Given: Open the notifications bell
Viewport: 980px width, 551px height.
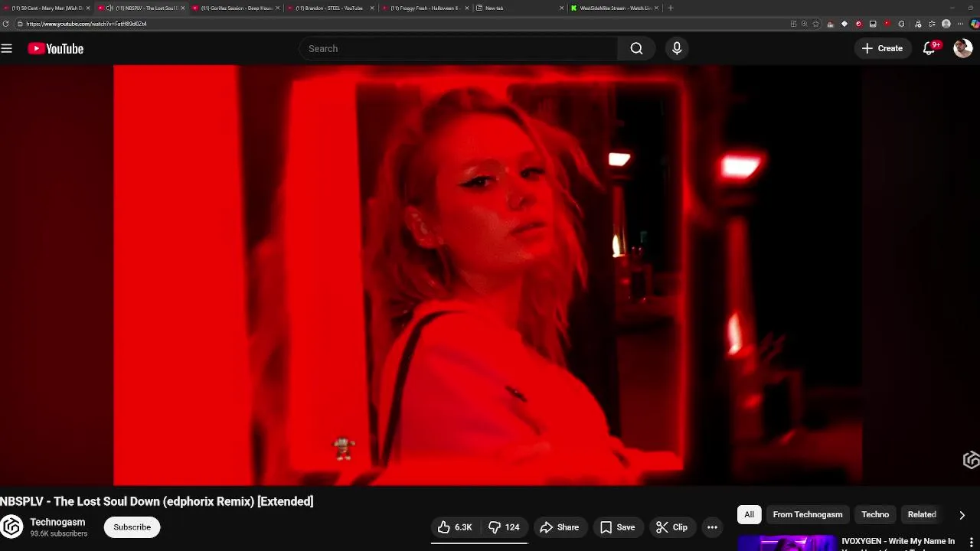Looking at the screenshot, I should tap(929, 48).
